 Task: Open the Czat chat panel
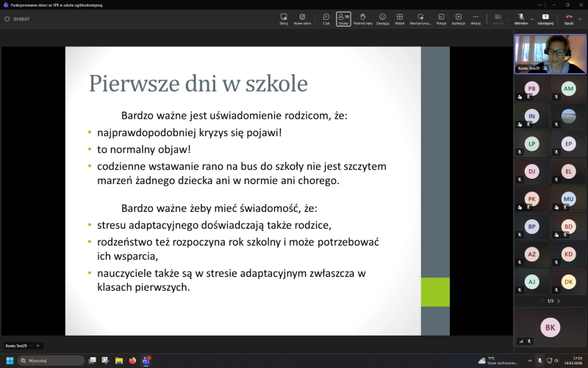click(326, 18)
